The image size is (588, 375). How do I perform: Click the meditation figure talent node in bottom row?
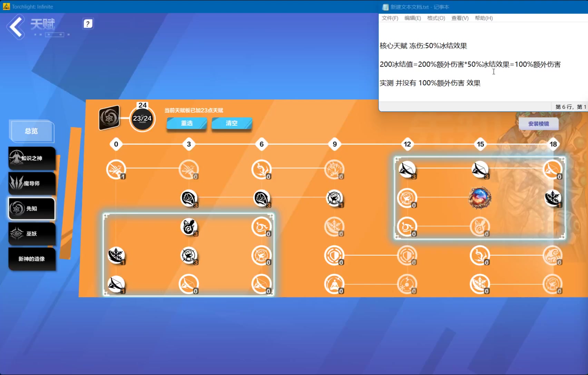coord(334,284)
